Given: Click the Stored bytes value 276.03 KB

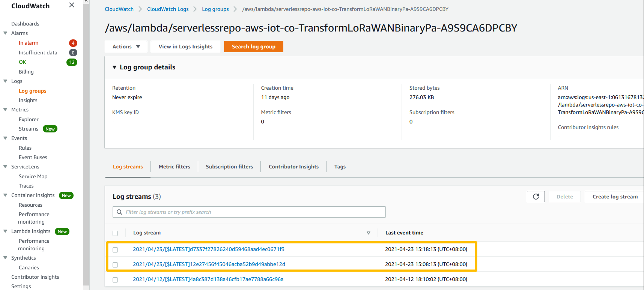Looking at the screenshot, I should point(421,97).
